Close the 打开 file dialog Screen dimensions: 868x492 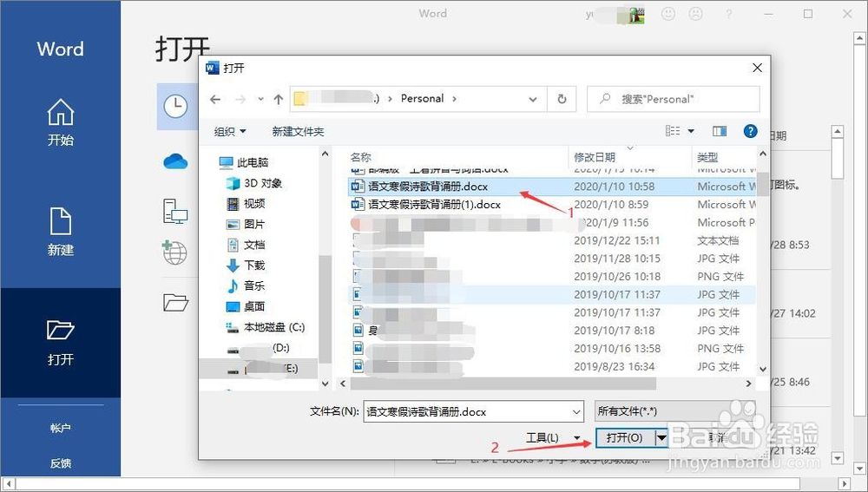tap(757, 68)
